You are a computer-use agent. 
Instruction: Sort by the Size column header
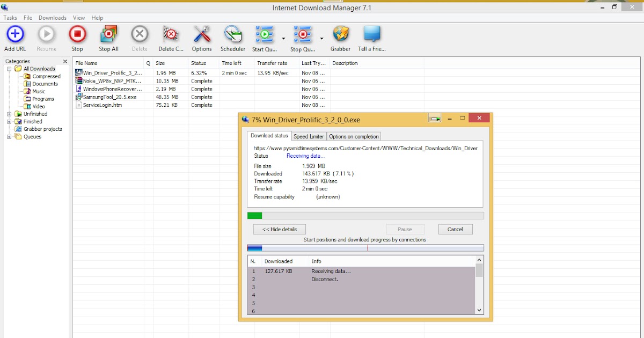coord(171,63)
